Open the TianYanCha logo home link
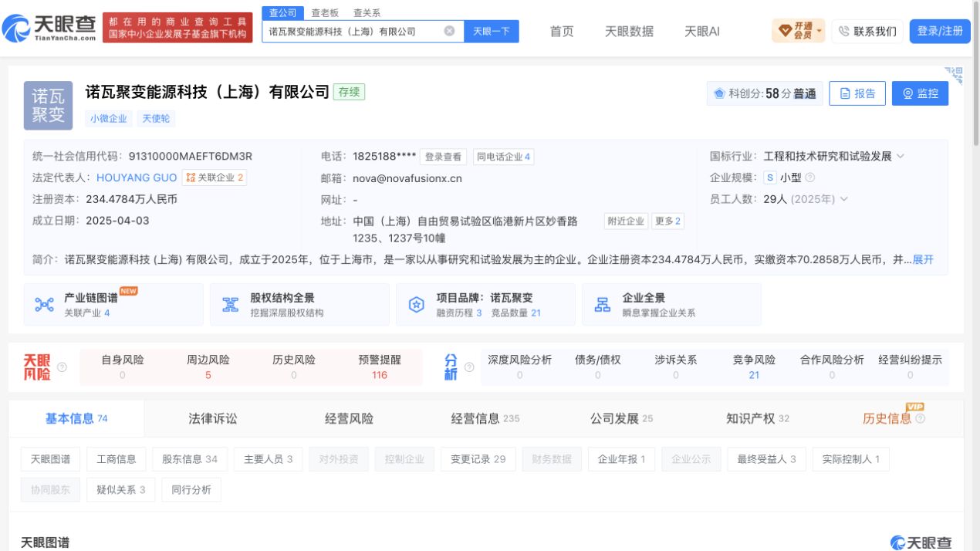Screen dimensions: 980x551 coord(49,29)
